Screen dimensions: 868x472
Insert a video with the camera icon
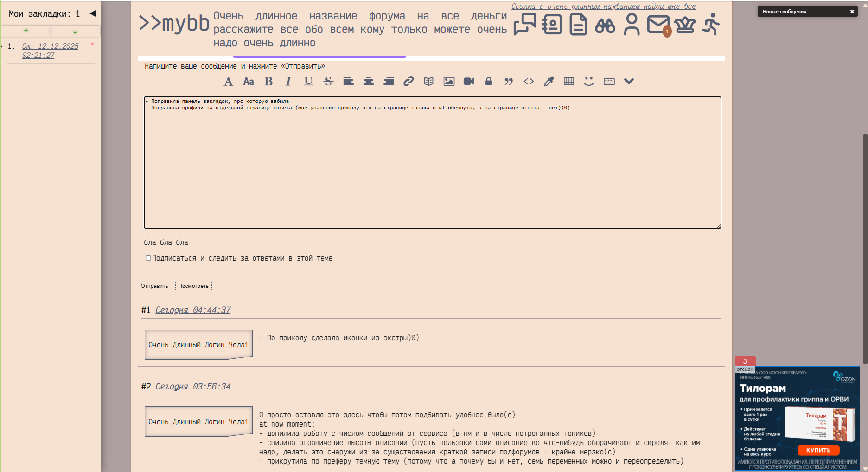[469, 82]
